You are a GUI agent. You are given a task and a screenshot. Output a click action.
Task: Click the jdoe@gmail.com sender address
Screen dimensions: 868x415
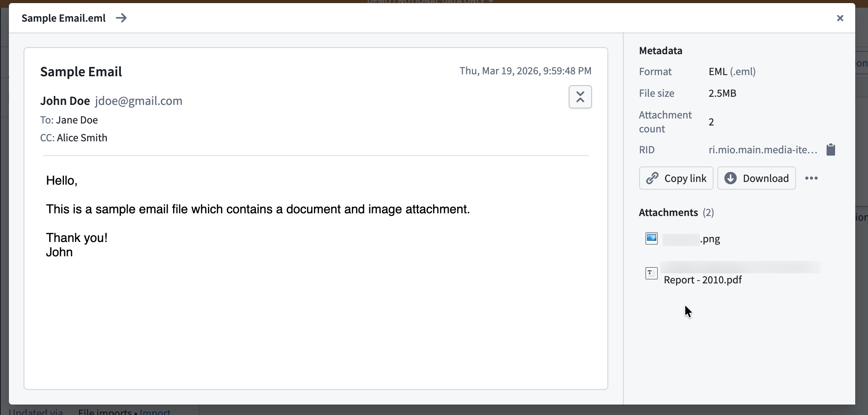(138, 101)
